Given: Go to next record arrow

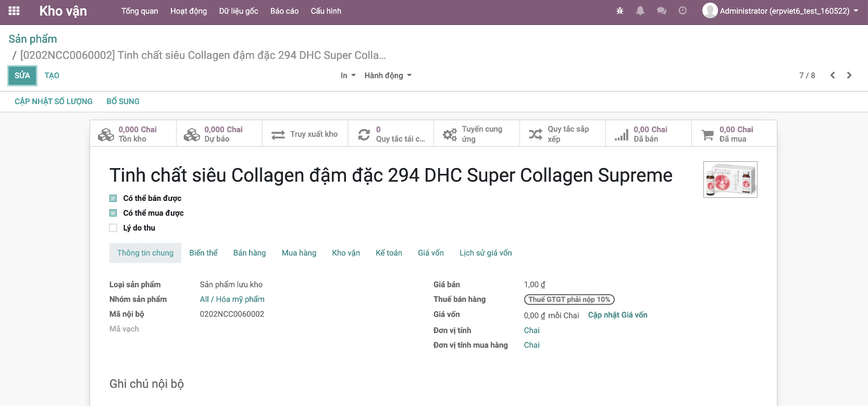Looking at the screenshot, I should point(849,75).
